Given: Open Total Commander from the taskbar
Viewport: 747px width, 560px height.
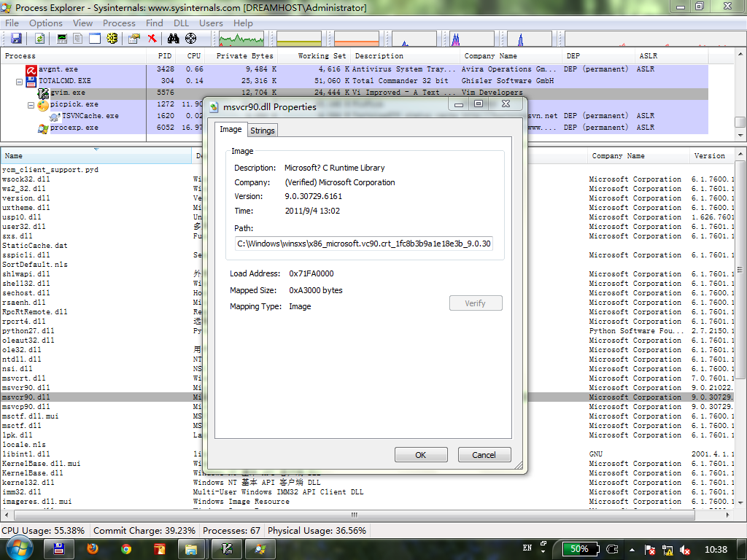Looking at the screenshot, I should point(58,549).
